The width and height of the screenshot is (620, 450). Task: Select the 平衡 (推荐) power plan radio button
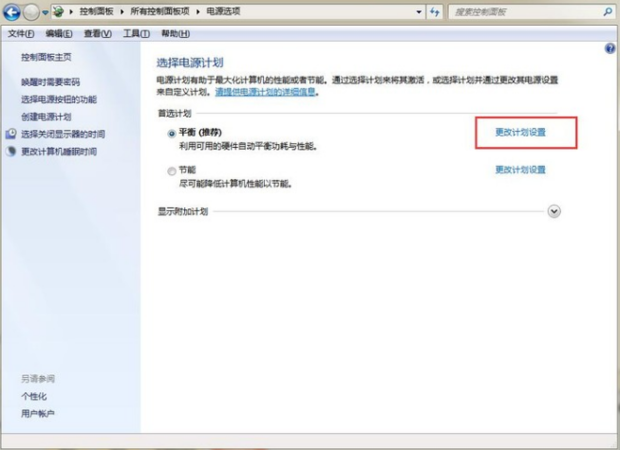point(171,134)
